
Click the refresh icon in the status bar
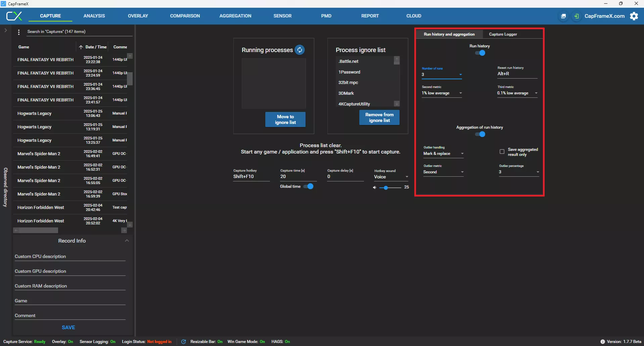point(183,342)
